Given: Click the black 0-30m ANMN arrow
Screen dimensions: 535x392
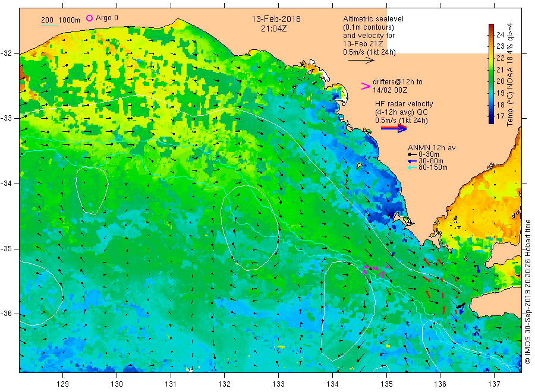Looking at the screenshot, I should point(413,154).
